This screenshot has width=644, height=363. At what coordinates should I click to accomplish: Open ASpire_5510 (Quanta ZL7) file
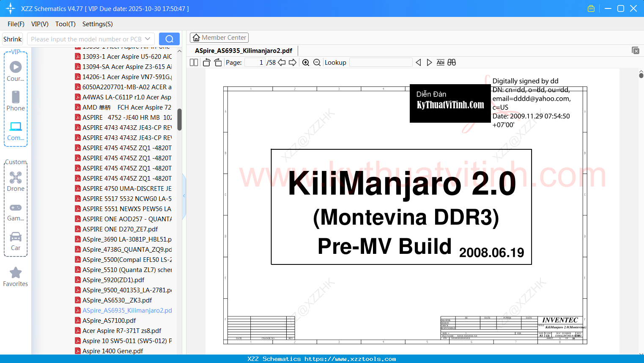point(123,269)
